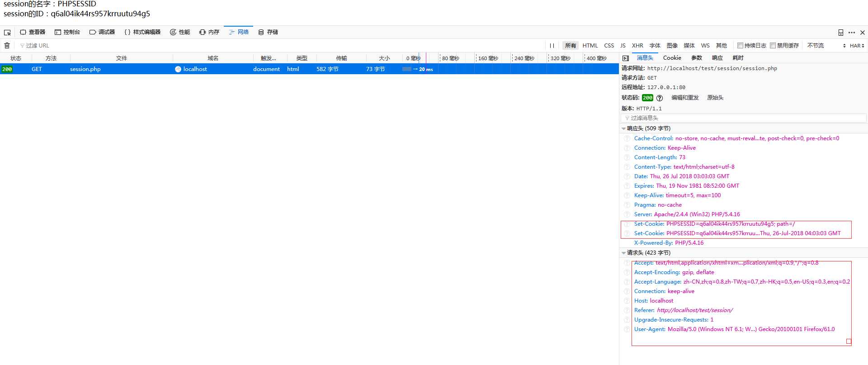This screenshot has width=868, height=365.
Task: Filter requests by WS type
Action: [x=705, y=46]
